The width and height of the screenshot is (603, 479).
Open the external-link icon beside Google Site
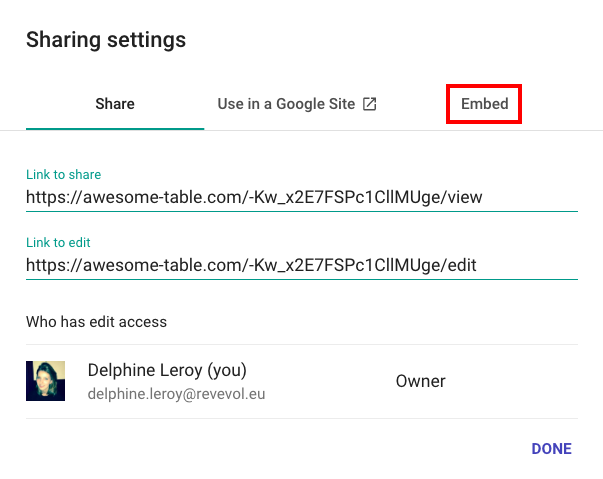369,104
